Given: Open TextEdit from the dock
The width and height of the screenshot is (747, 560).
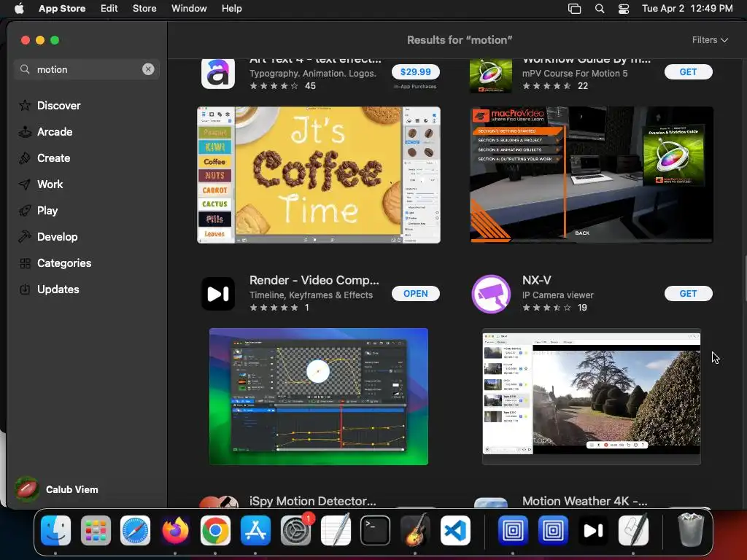Looking at the screenshot, I should tap(336, 530).
